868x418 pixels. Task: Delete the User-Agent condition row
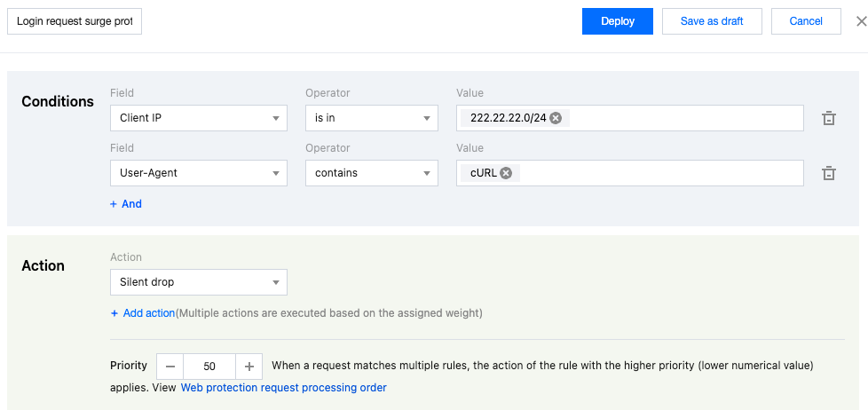[829, 173]
